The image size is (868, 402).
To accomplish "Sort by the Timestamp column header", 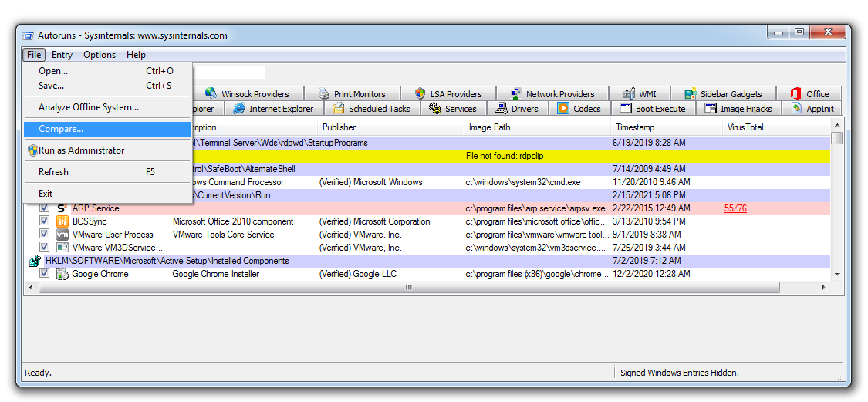I will (667, 127).
